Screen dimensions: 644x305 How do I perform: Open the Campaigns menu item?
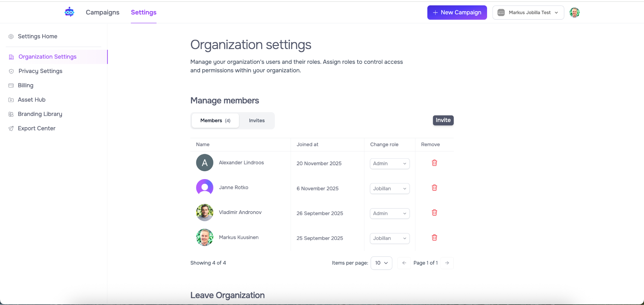tap(103, 12)
